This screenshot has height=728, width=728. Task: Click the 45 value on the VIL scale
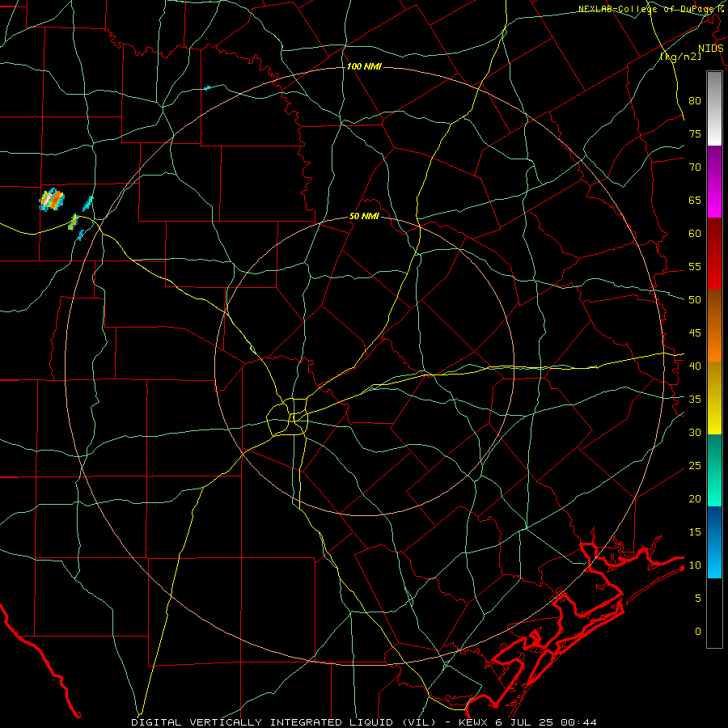[x=695, y=333]
